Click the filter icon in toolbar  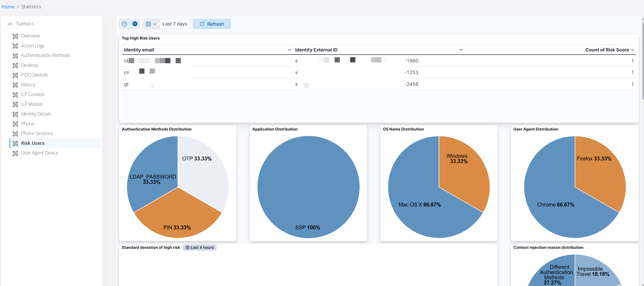pos(124,24)
